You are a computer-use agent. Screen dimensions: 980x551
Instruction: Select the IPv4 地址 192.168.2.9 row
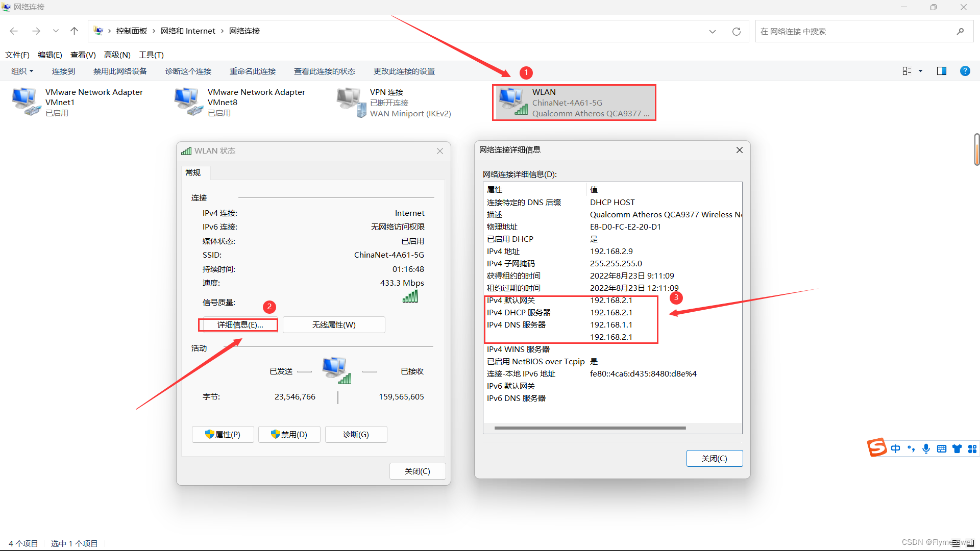[612, 252]
